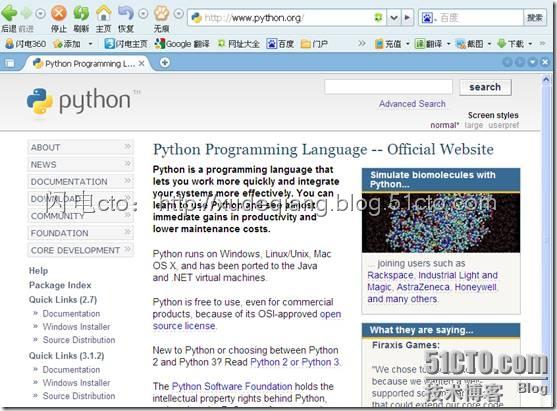Image resolution: width=557 pixels, height=411 pixels.
Task: Expand hidden bookmarks with the » chevron
Action: pos(361,43)
